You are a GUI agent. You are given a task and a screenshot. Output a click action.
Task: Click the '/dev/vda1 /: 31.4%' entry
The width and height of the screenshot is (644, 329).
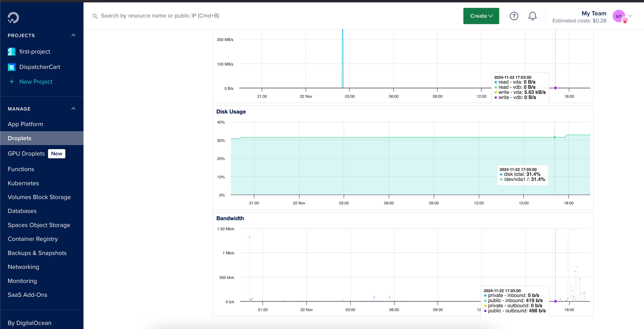523,179
